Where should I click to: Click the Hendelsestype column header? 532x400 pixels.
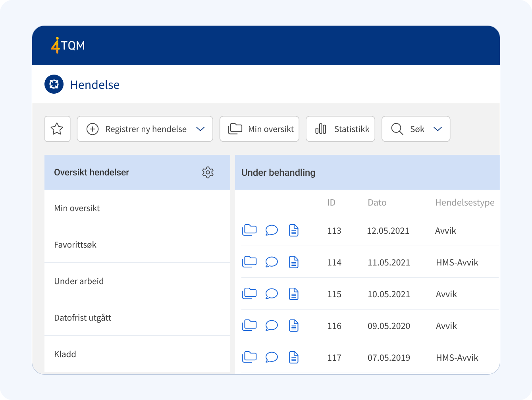(x=465, y=202)
